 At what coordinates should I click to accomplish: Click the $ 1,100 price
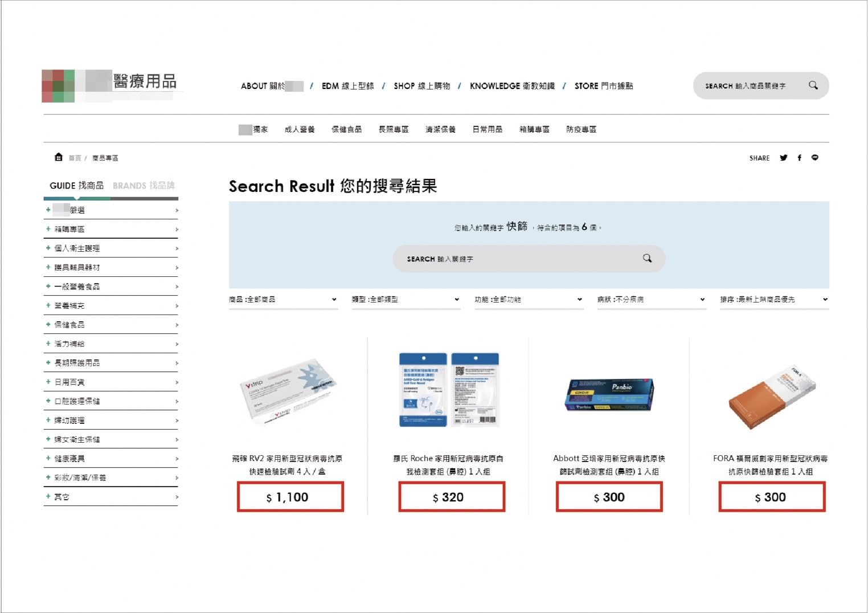(290, 497)
